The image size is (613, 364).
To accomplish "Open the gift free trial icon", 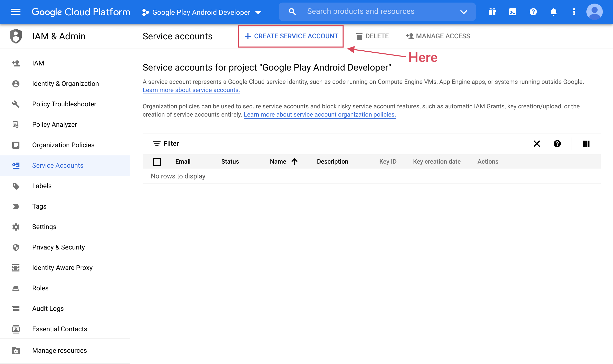I will pos(492,12).
